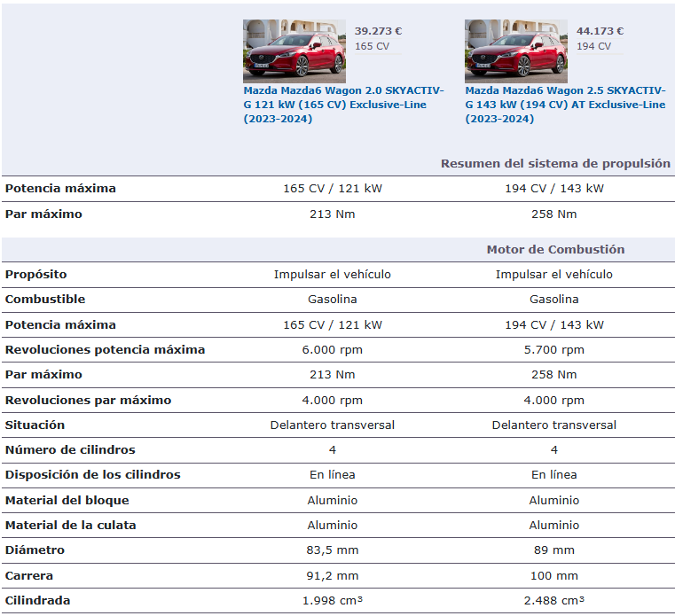Viewport: 675px width, 616px height.
Task: Select the 'Motor de Combustión' section heading
Action: [x=555, y=249]
